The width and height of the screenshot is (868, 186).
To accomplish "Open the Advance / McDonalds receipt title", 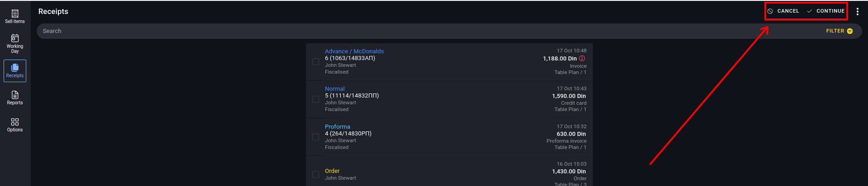I will (x=354, y=51).
